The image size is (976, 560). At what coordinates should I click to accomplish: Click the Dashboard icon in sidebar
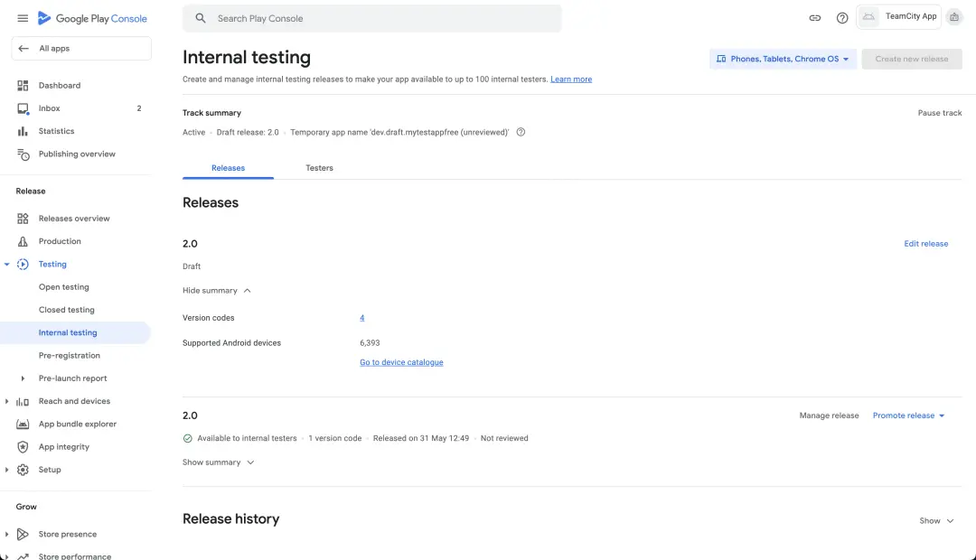click(x=23, y=86)
